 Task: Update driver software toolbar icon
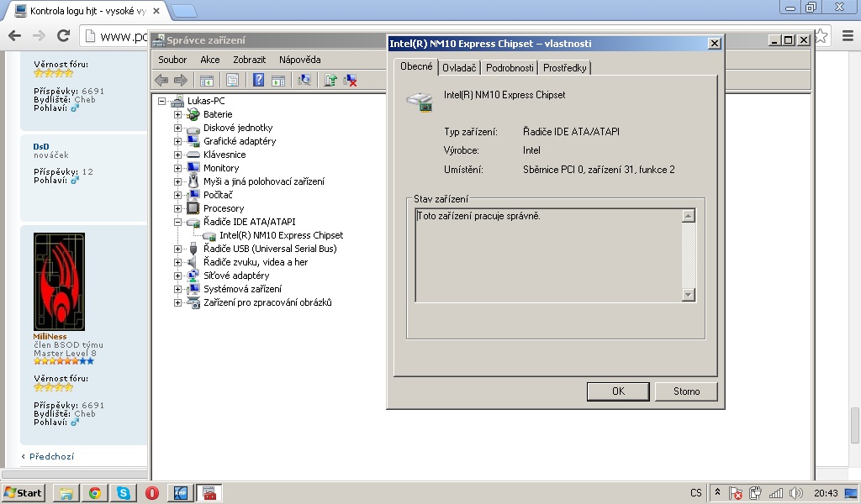[330, 81]
